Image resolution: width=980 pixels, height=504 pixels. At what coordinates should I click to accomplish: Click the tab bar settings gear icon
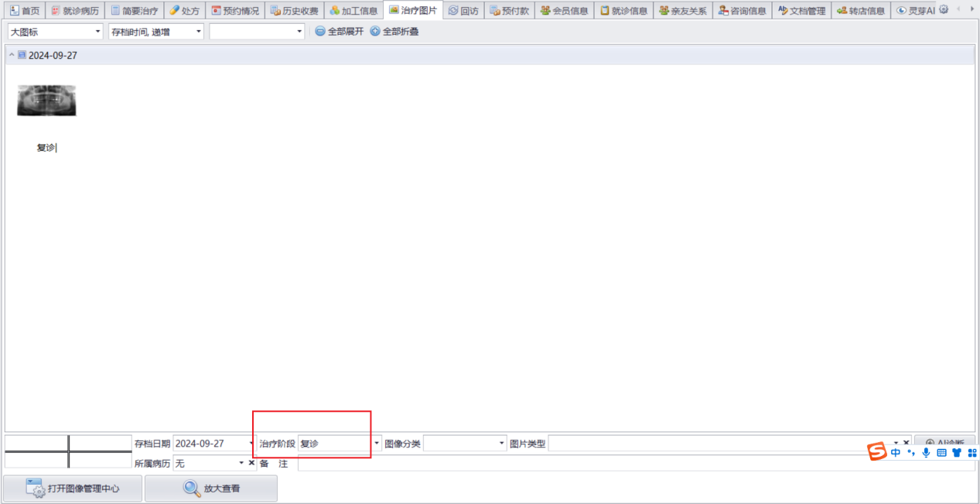click(x=944, y=10)
